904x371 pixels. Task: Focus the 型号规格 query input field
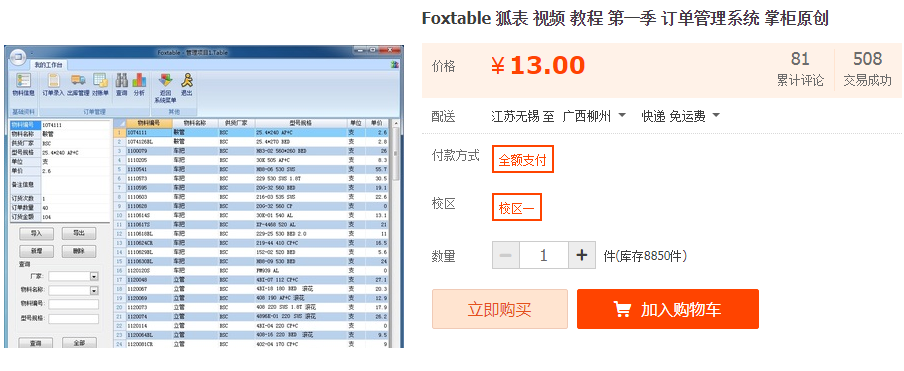(x=74, y=319)
